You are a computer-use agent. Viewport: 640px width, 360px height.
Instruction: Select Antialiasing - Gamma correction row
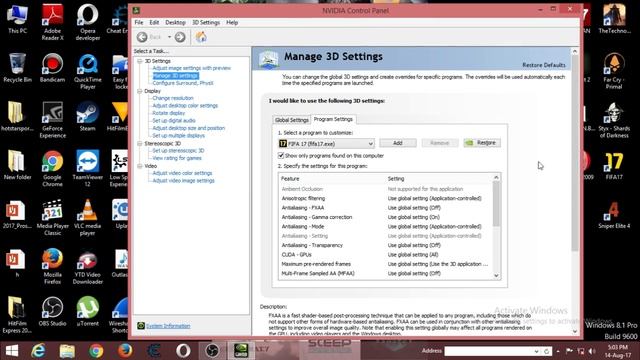(386, 217)
